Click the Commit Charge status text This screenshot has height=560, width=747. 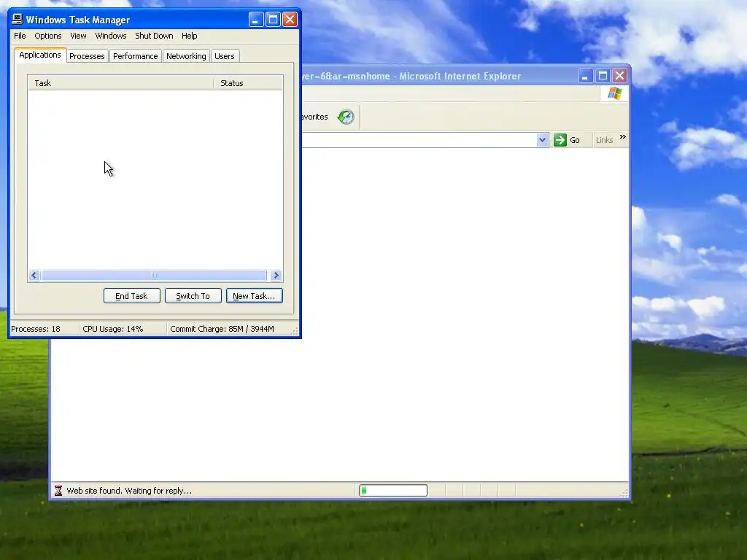coord(222,329)
